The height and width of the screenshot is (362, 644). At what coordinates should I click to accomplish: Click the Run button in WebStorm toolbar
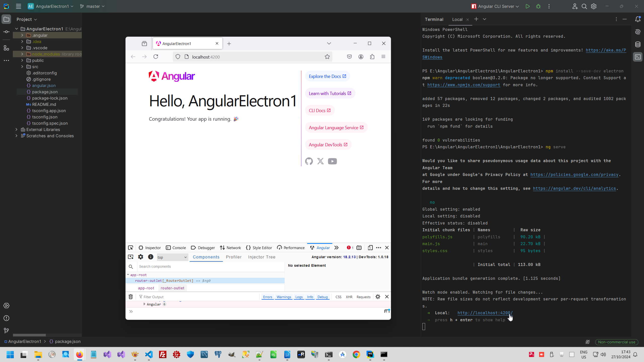(528, 6)
